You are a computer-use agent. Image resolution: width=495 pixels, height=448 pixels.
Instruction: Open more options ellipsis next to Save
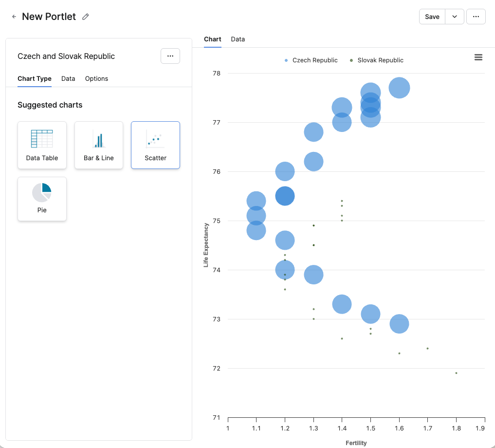476,17
